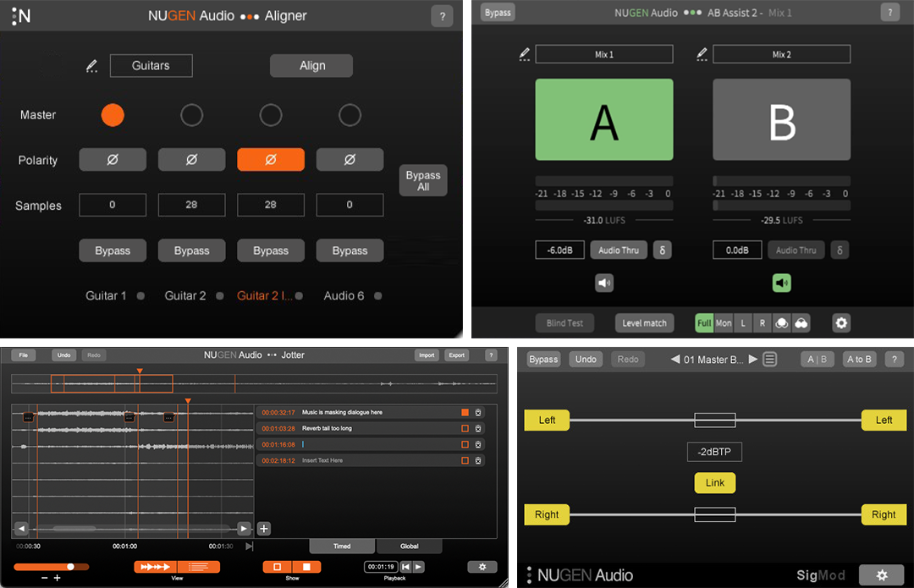
Task: Toggle the speaker icon under Mix 2
Action: pyautogui.click(x=782, y=283)
